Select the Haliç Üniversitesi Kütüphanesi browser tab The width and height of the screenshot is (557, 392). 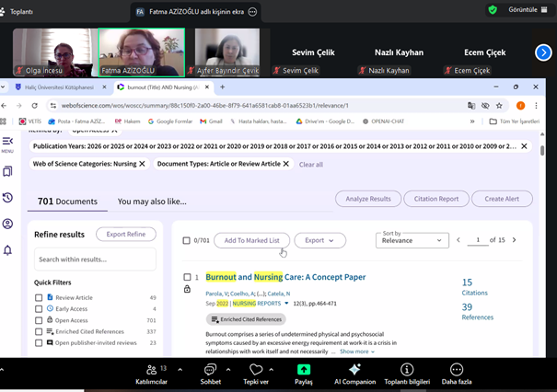[58, 87]
